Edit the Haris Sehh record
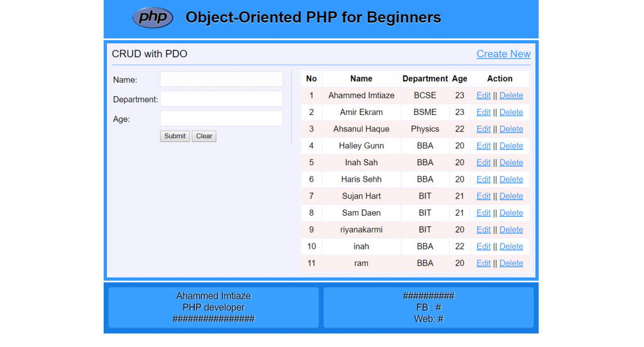Image resolution: width=644 pixels, height=347 pixels. click(484, 179)
